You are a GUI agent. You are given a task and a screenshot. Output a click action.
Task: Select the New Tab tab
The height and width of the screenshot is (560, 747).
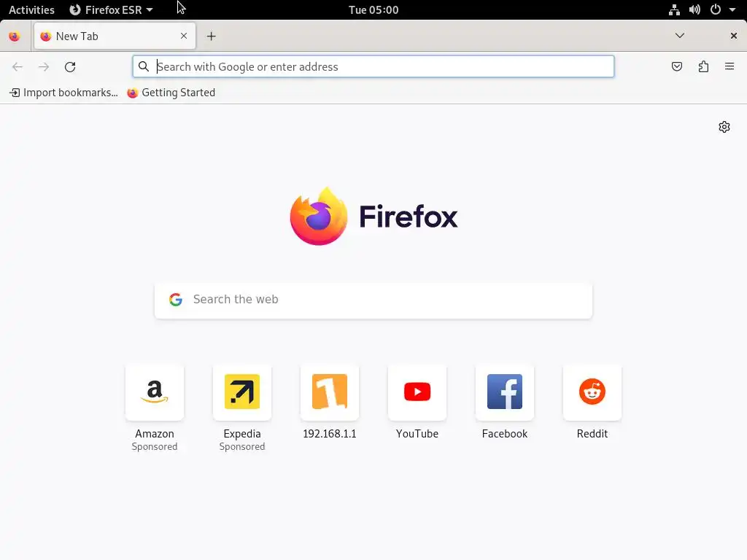coord(115,36)
